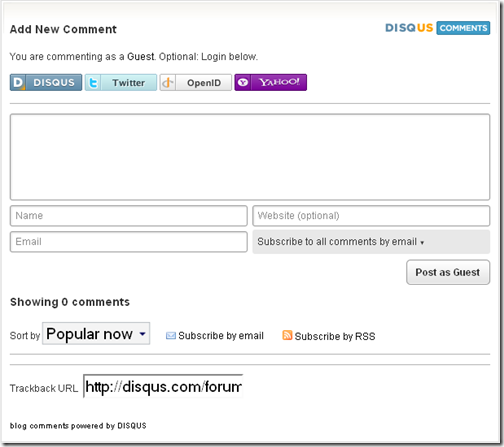Open the DISQUS Comments logo badge

pos(437,28)
